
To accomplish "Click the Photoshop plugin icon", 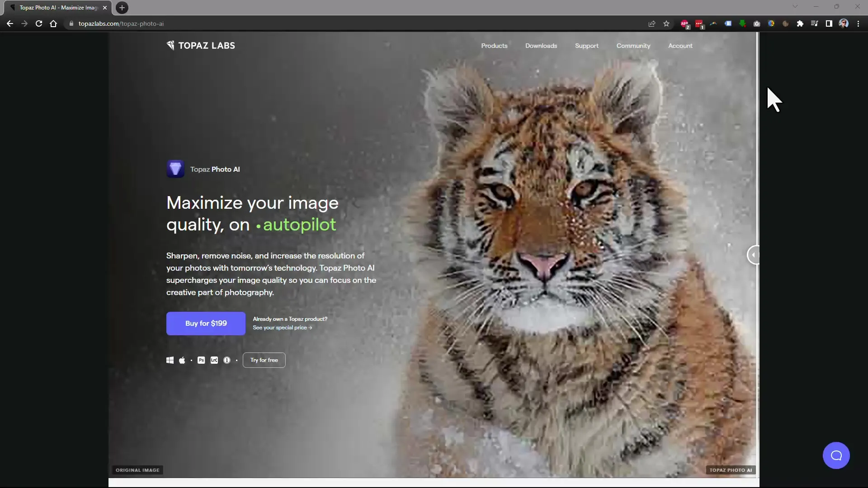I will 201,360.
